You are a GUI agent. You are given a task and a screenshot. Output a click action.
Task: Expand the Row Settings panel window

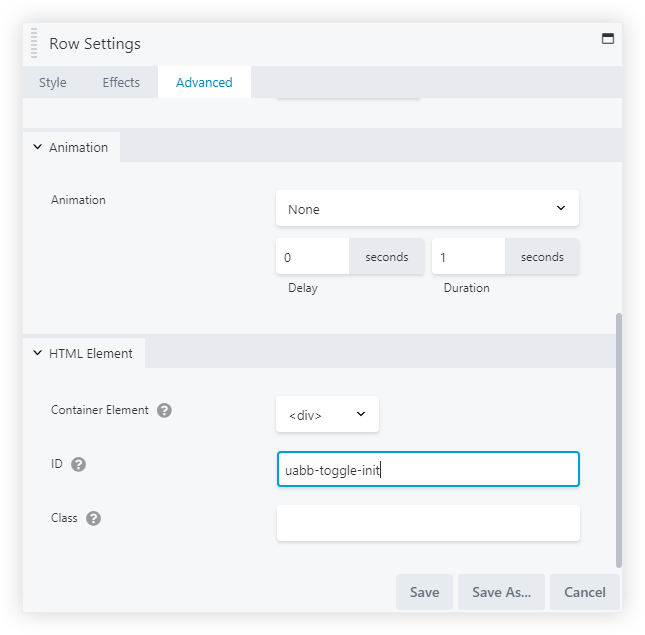click(606, 39)
